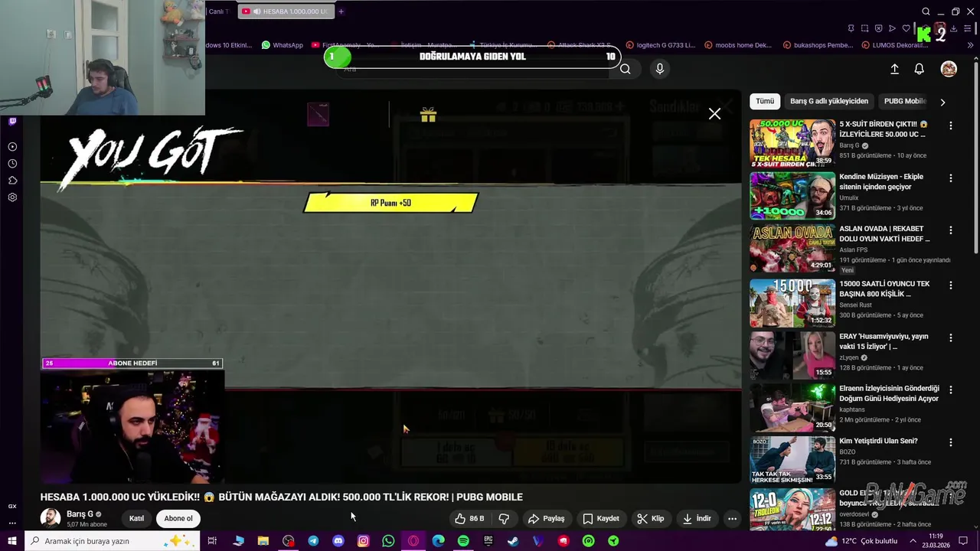Click the Aslan FPS channel name
Image resolution: width=980 pixels, height=551 pixels.
[x=854, y=249]
